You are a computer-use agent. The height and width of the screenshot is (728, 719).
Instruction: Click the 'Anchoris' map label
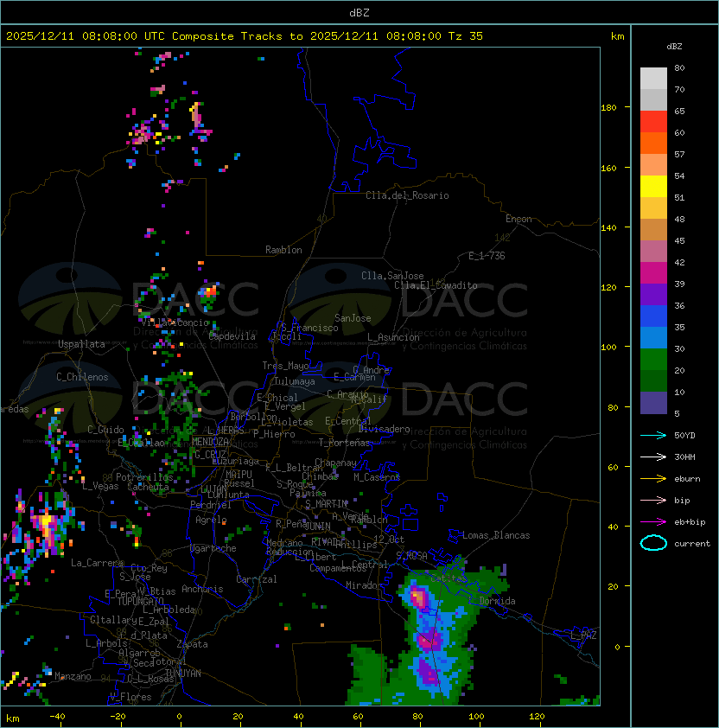(202, 589)
